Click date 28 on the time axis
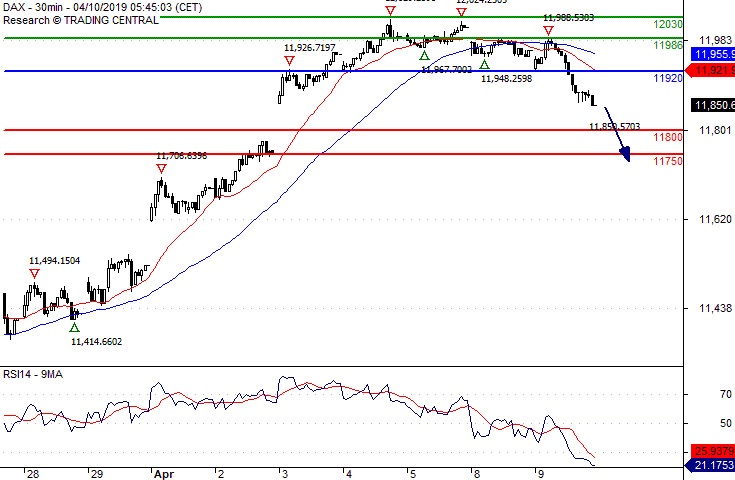The width and height of the screenshot is (735, 480). click(33, 474)
